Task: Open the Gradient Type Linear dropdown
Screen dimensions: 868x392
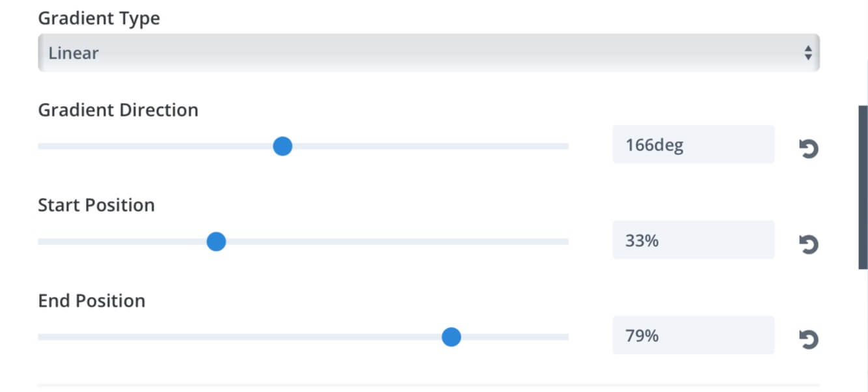Action: [429, 53]
